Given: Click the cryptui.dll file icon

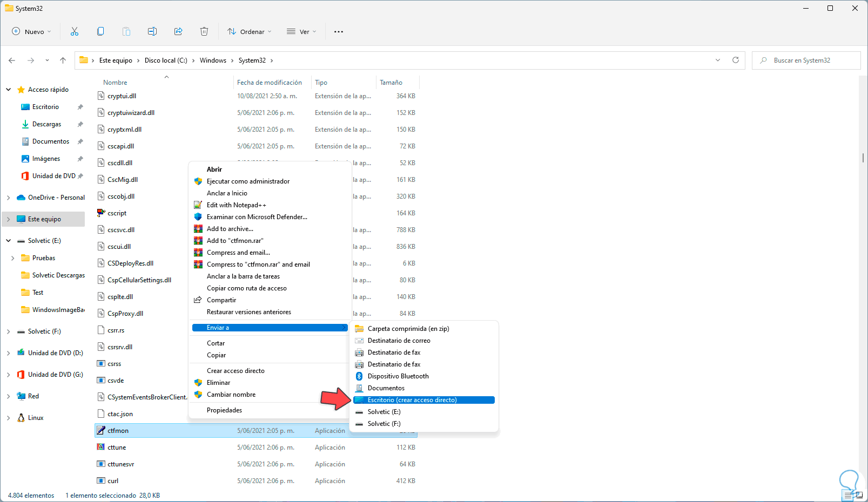Looking at the screenshot, I should pyautogui.click(x=101, y=96).
